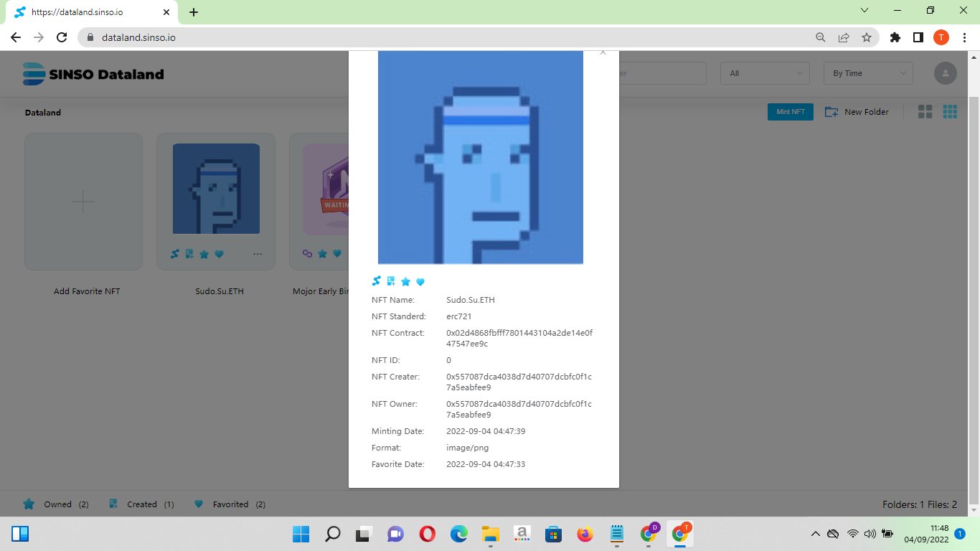Click the NFT Name value Sudo.Su.ETH in the dialog
Image resolution: width=980 pixels, height=551 pixels.
point(471,300)
